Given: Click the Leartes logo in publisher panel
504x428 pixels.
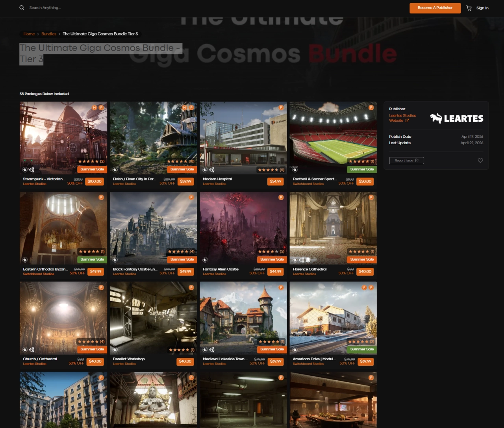Looking at the screenshot, I should point(457,118).
